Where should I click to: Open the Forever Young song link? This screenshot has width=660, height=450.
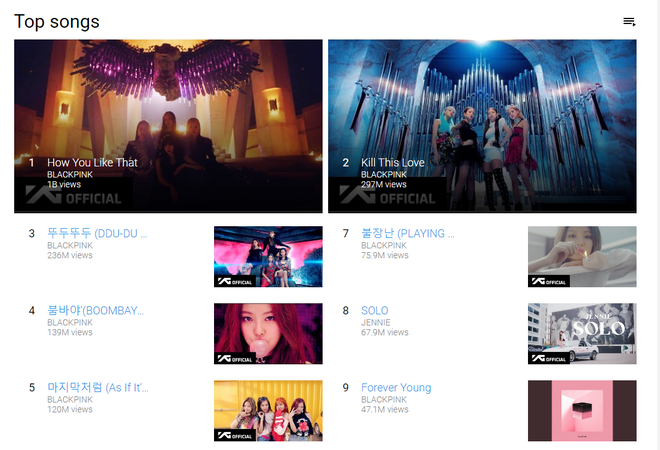[x=396, y=387]
